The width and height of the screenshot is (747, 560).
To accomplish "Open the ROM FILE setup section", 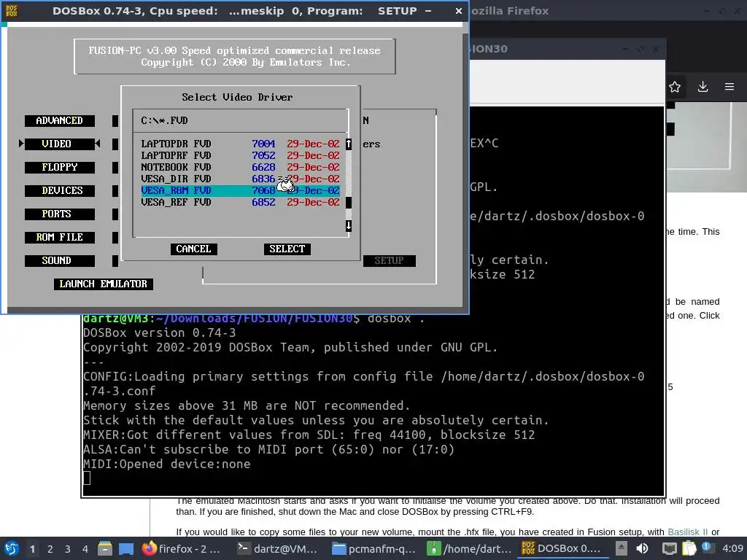I will coord(60,238).
